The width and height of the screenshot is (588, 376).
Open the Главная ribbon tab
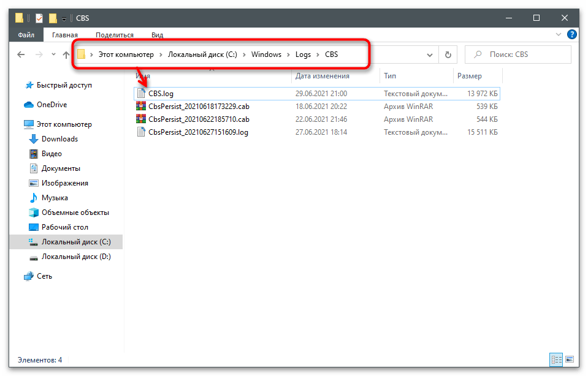point(65,35)
